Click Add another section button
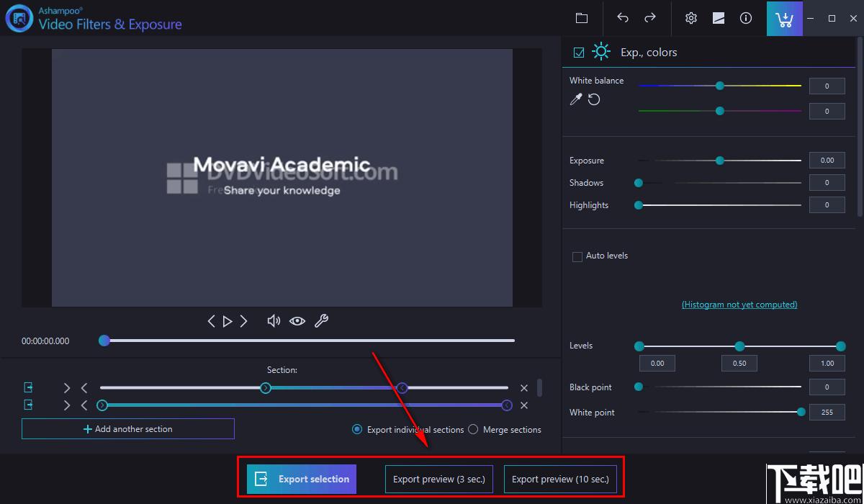 point(128,429)
